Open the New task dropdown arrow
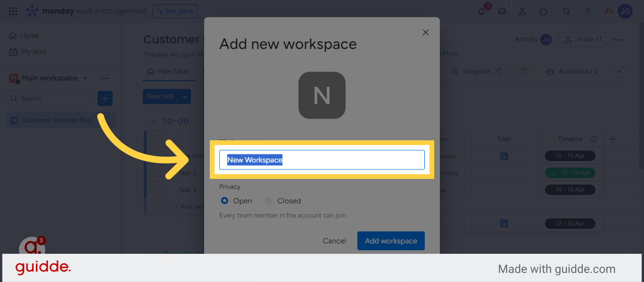 pyautogui.click(x=184, y=96)
